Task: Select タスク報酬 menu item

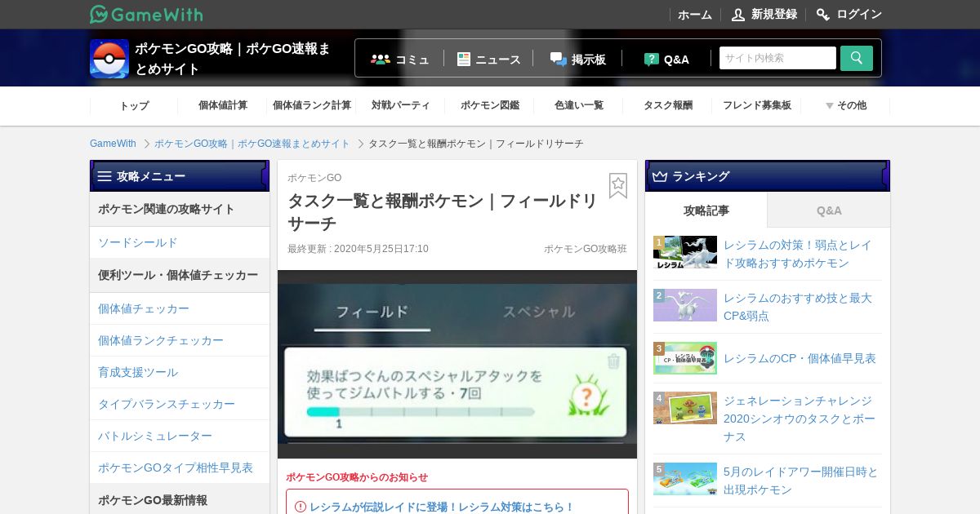Action: coord(668,105)
